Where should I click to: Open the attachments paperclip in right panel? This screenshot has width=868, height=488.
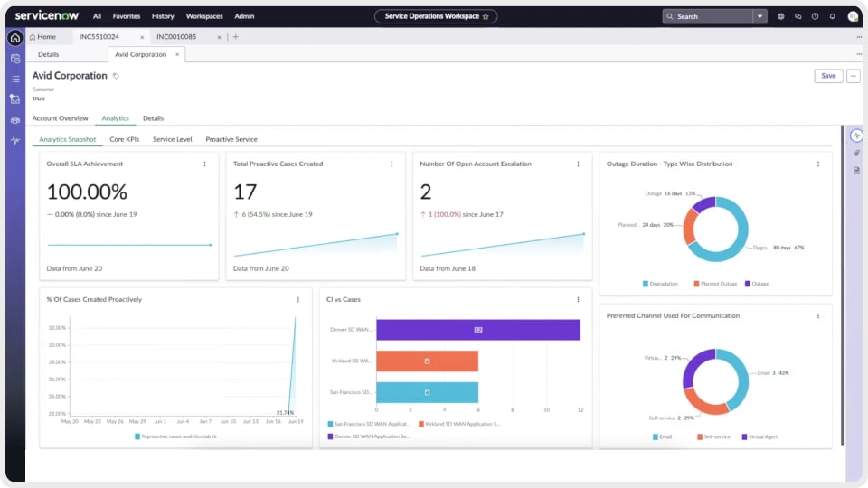[856, 153]
